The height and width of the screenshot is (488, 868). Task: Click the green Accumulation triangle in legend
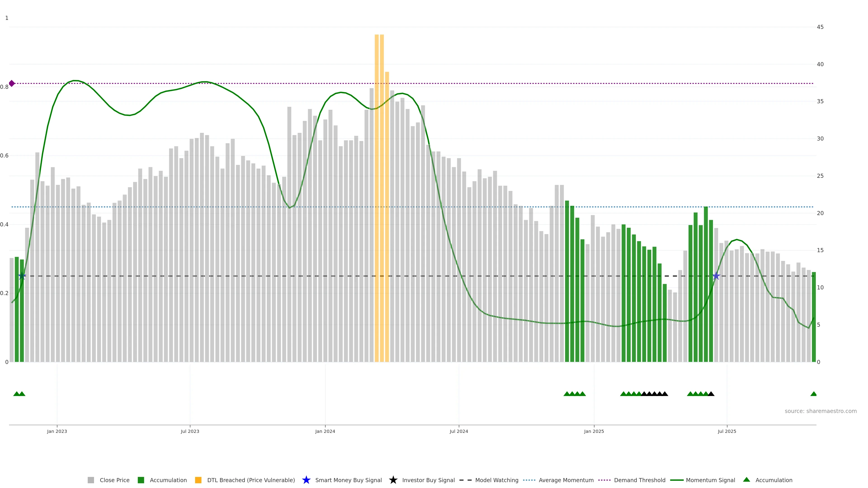click(746, 480)
